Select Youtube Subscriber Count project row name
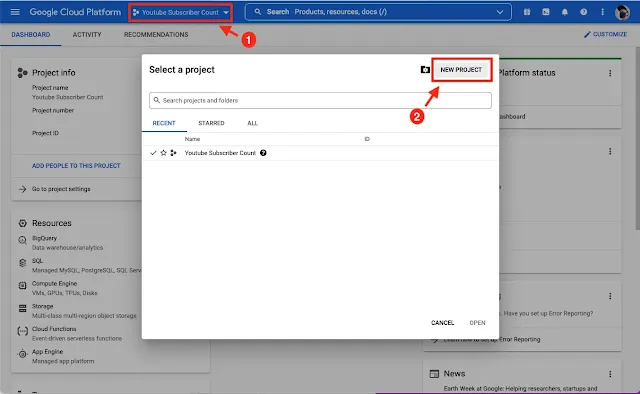Image resolution: width=640 pixels, height=394 pixels. (220, 153)
